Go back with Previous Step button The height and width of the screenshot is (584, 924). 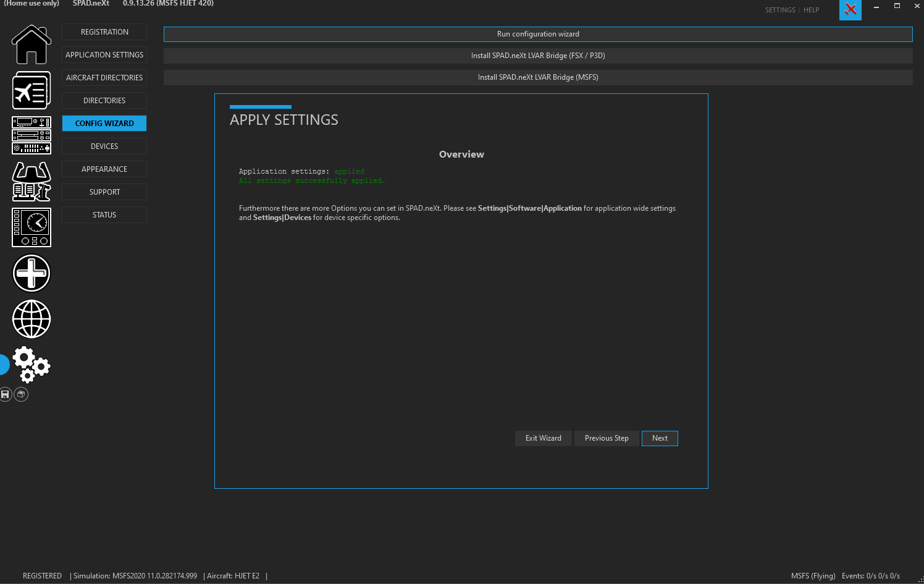607,438
